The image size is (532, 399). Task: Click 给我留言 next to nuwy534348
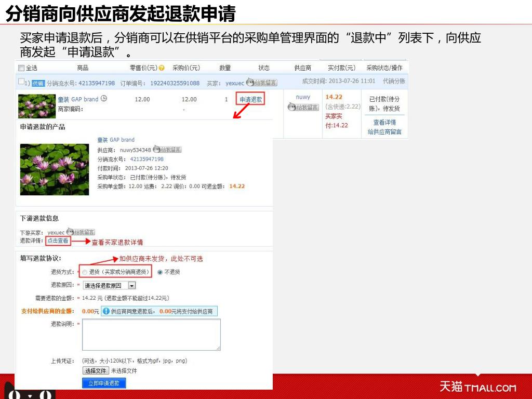(x=167, y=150)
